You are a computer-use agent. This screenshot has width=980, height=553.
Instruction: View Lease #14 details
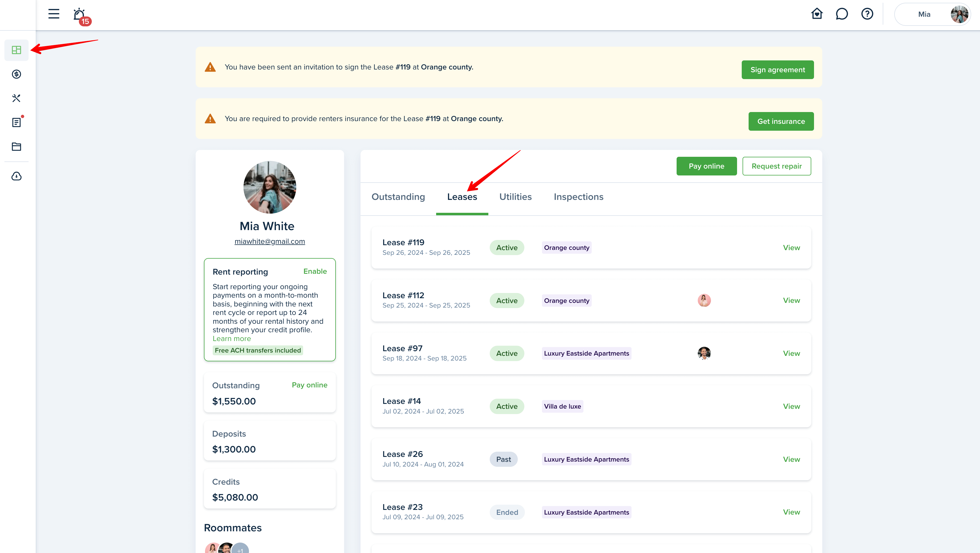791,407
